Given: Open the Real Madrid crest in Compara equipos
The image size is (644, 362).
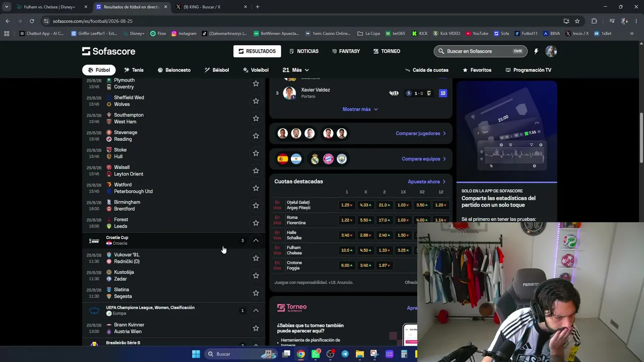Looking at the screenshot, I should (x=315, y=159).
